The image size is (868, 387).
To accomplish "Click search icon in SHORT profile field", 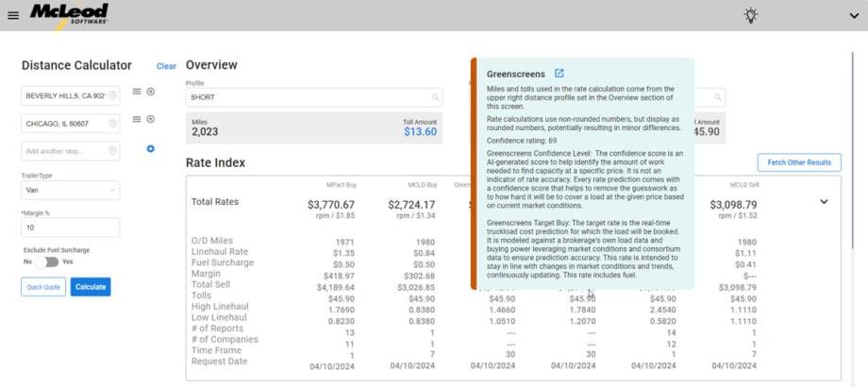I will coord(435,97).
